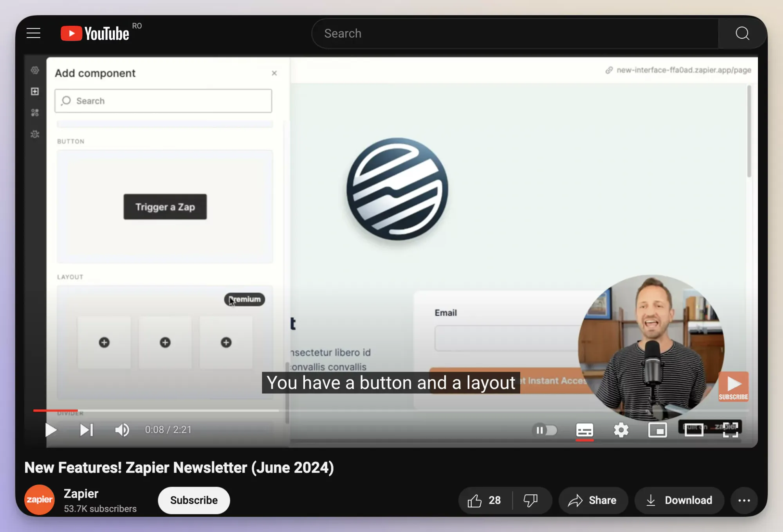Click the magnifier search button
The image size is (783, 532).
[742, 34]
